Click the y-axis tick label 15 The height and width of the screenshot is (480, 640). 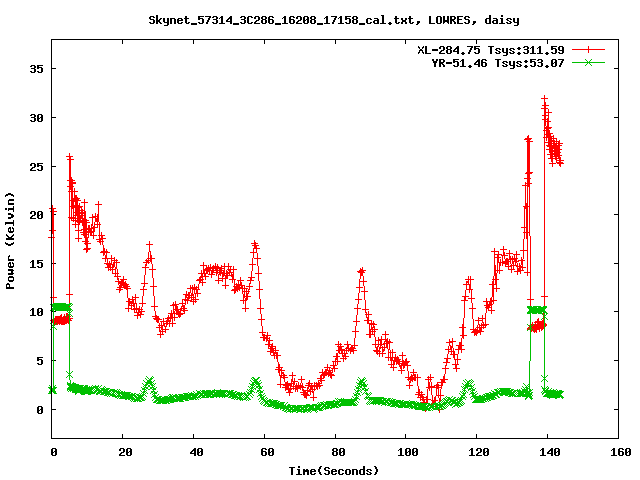click(x=36, y=264)
